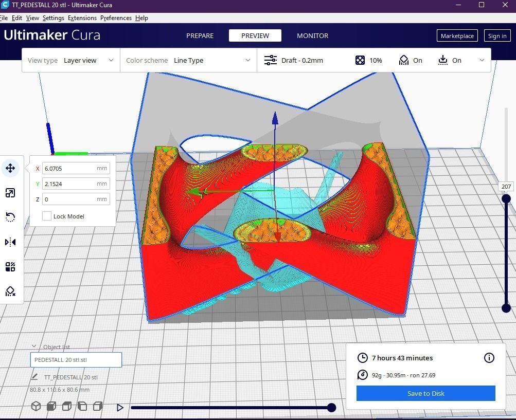Open the Marketplace
The height and width of the screenshot is (420, 516).
coord(457,35)
